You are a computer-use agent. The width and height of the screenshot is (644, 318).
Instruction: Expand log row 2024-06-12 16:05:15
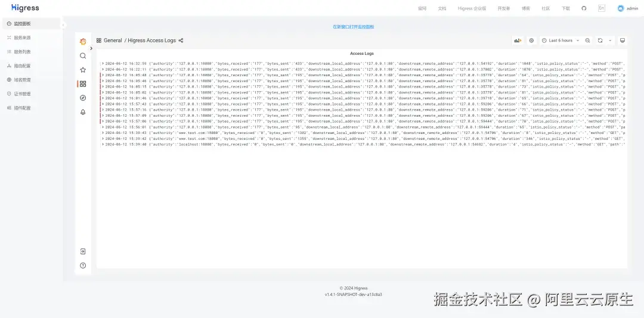[103, 86]
